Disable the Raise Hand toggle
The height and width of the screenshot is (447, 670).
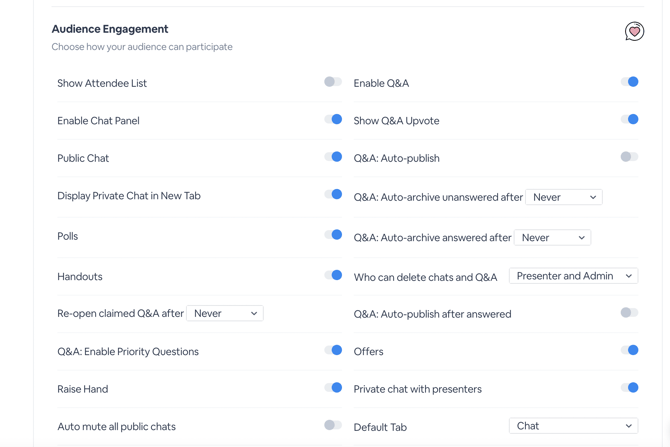333,388
